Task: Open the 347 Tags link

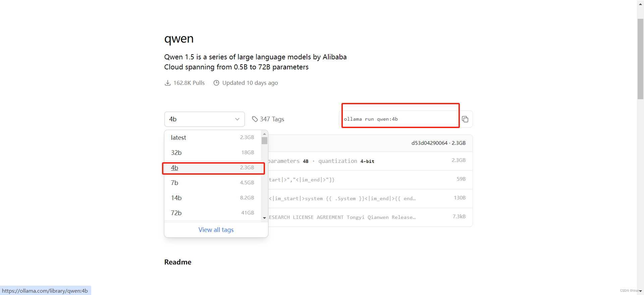Action: tap(272, 119)
